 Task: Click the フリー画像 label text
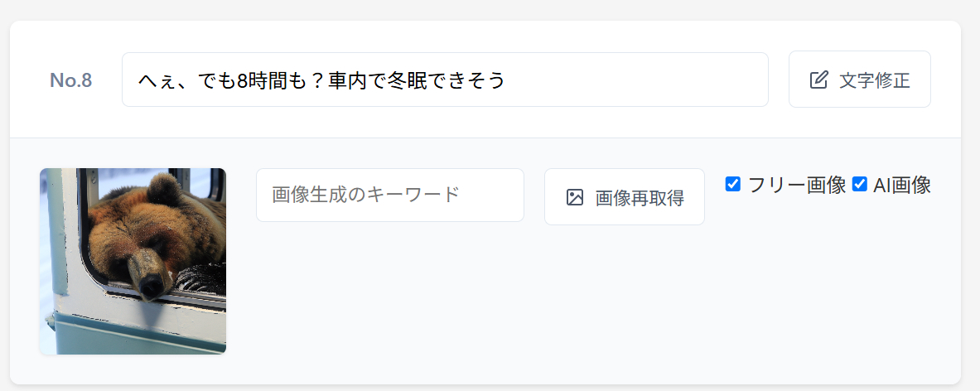click(x=797, y=185)
